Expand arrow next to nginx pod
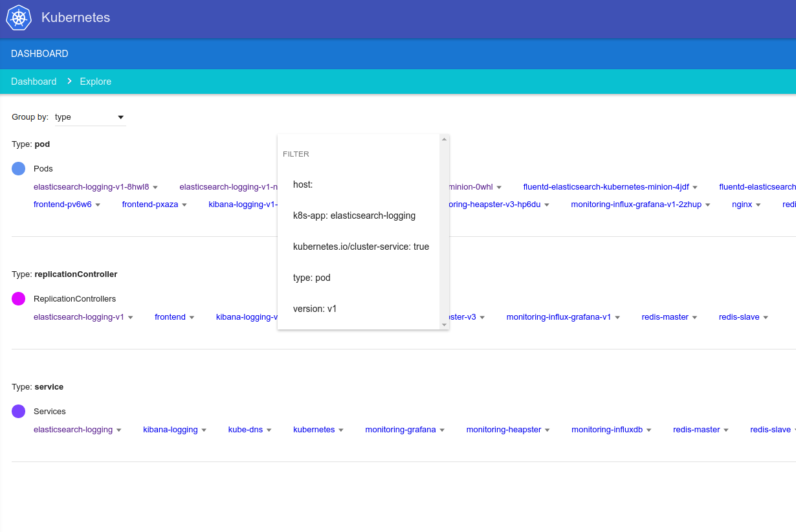Screen dimensions: 796x532 point(758,205)
